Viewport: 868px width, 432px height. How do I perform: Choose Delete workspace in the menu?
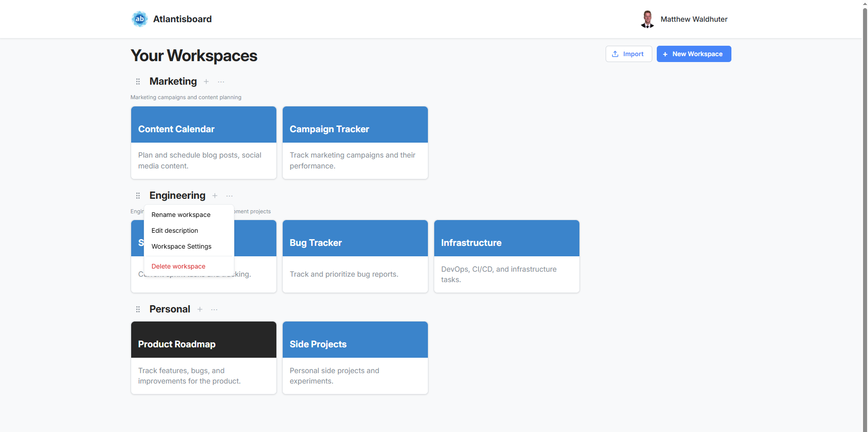(x=189, y=266)
